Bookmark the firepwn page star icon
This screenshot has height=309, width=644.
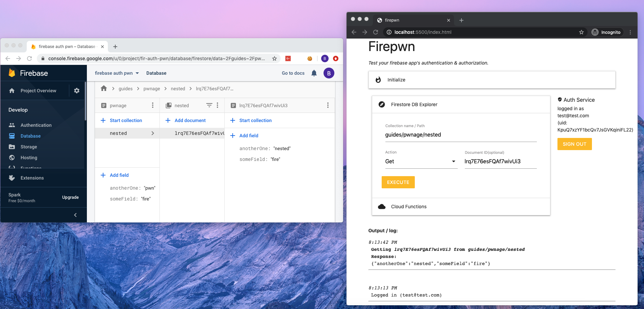(x=581, y=32)
